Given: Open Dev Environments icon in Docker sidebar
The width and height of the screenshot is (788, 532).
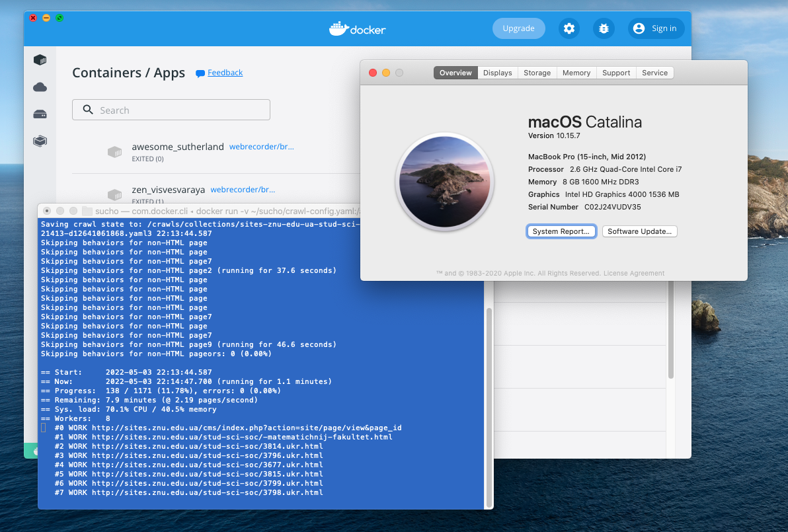Looking at the screenshot, I should pos(40,141).
